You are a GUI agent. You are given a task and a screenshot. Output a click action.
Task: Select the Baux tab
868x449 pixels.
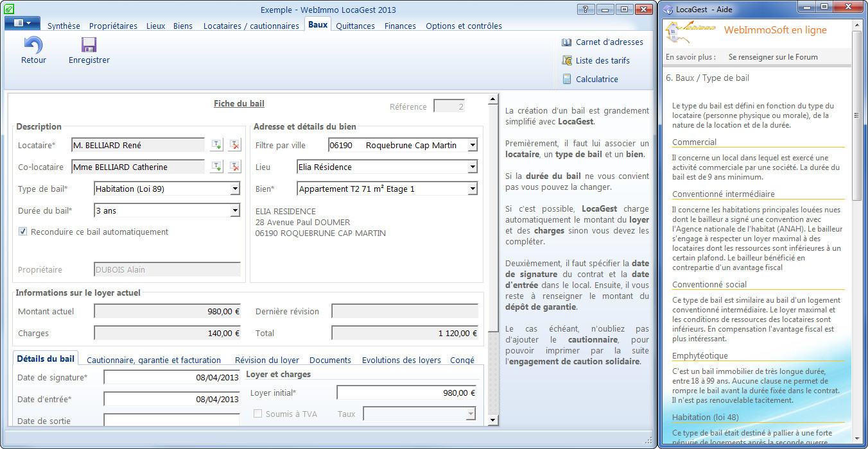tap(318, 25)
